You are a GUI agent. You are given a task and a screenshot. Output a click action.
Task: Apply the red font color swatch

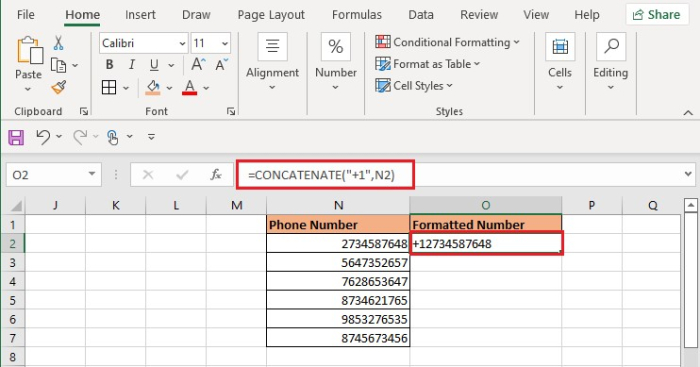[x=190, y=87]
